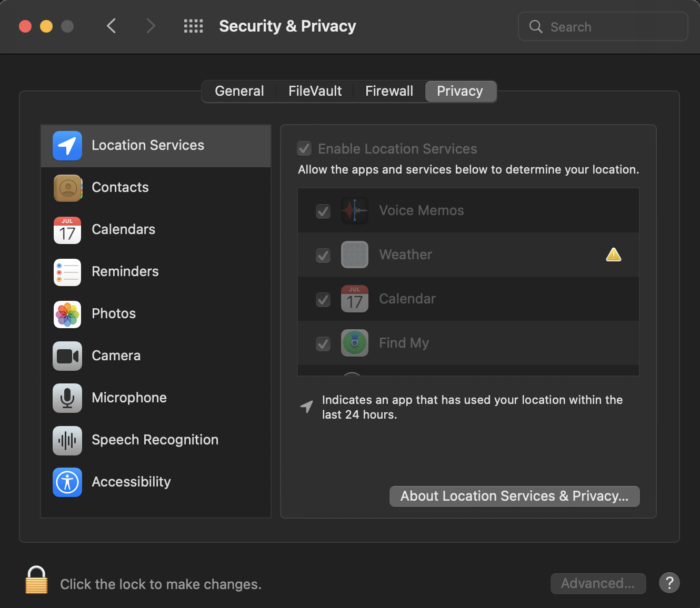Click the Find My app icon
The height and width of the screenshot is (608, 700).
(355, 343)
